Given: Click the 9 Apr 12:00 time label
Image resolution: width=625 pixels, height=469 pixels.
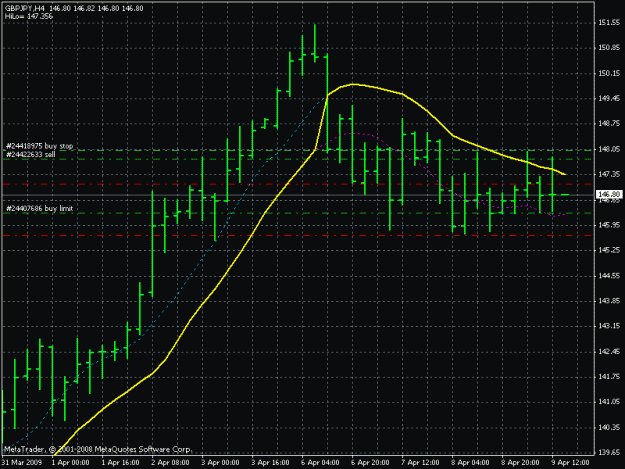Looking at the screenshot, I should point(570,463).
